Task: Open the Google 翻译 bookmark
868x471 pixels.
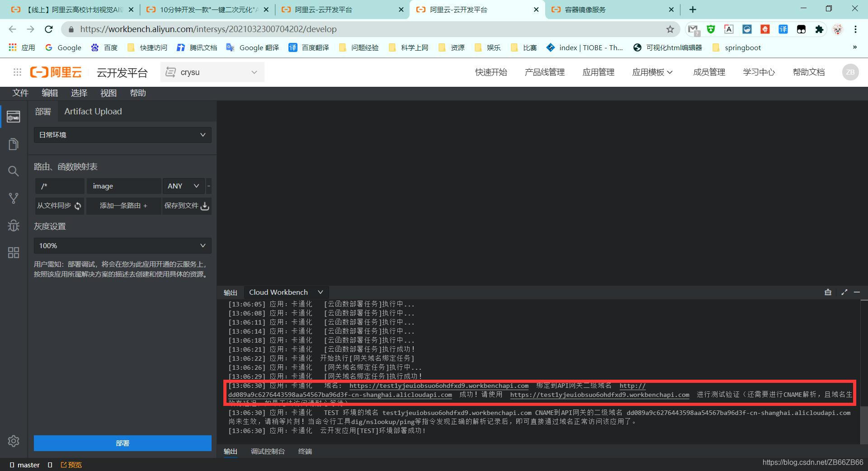Action: coord(253,47)
